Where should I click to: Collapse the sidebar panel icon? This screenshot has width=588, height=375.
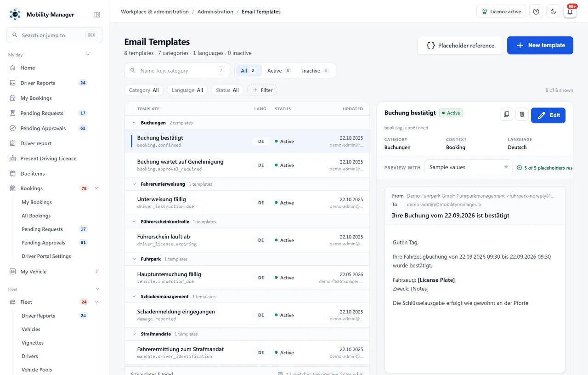[x=97, y=15]
